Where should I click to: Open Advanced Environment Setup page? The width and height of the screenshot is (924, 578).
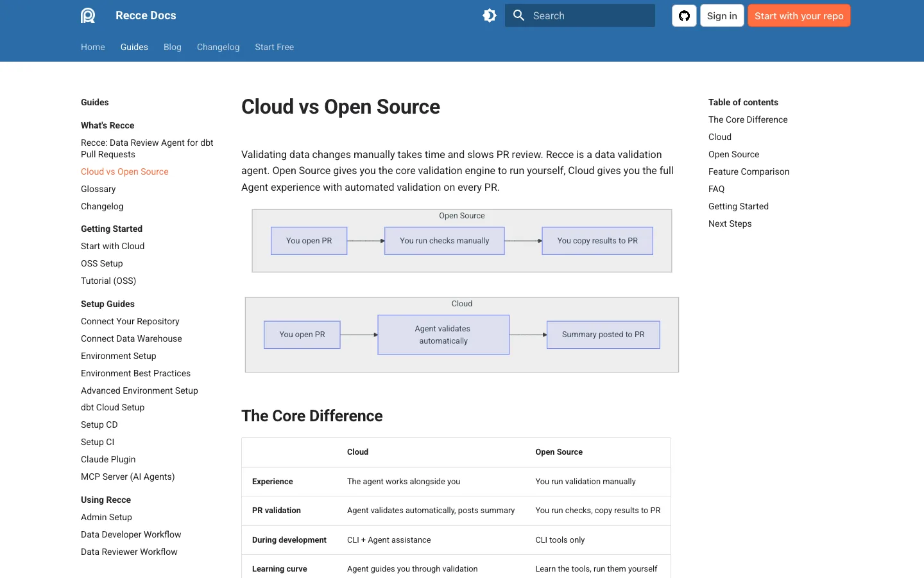(x=139, y=390)
